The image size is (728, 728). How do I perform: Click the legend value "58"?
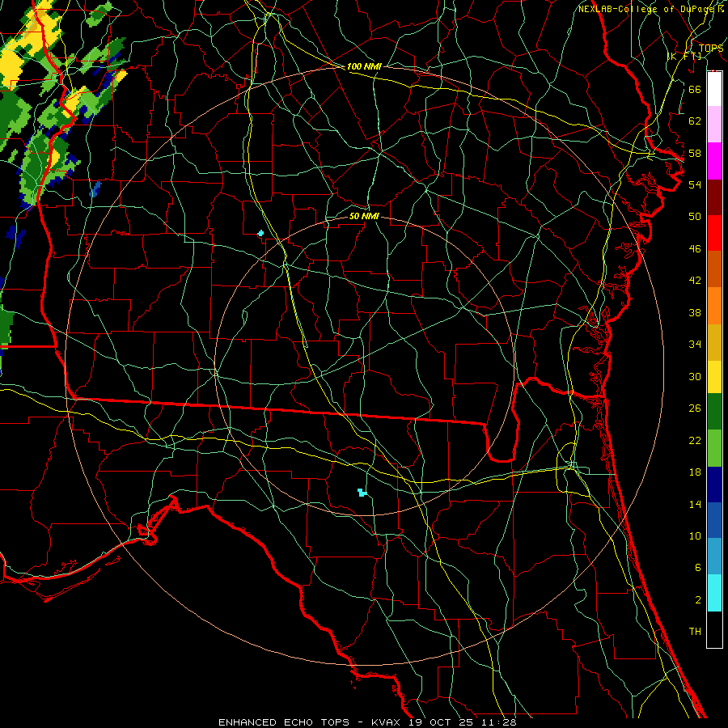coord(695,153)
